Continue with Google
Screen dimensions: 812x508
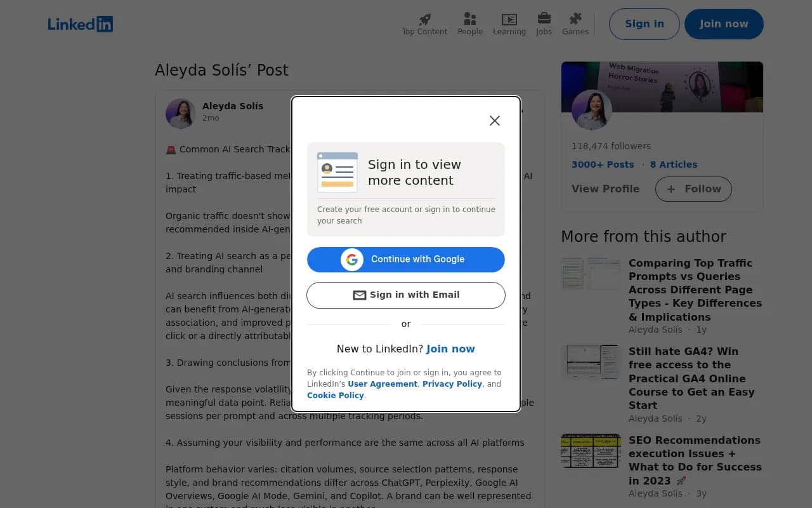(x=406, y=259)
